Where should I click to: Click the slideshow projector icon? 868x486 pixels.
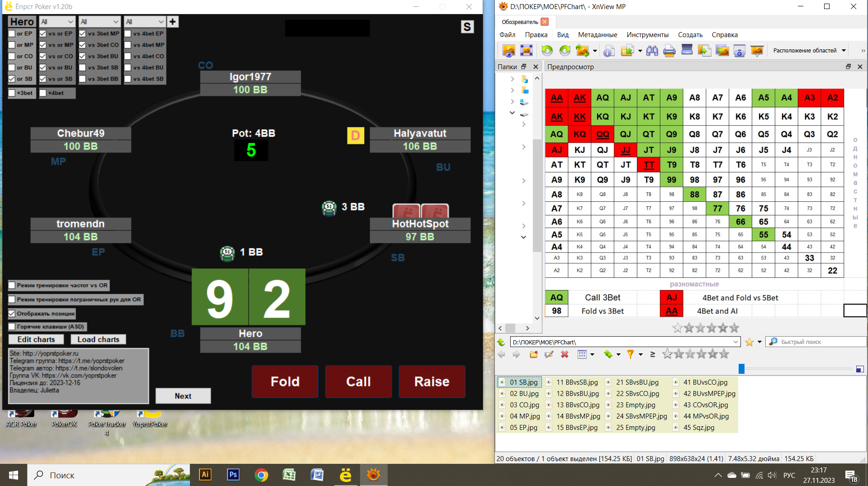[x=757, y=51]
